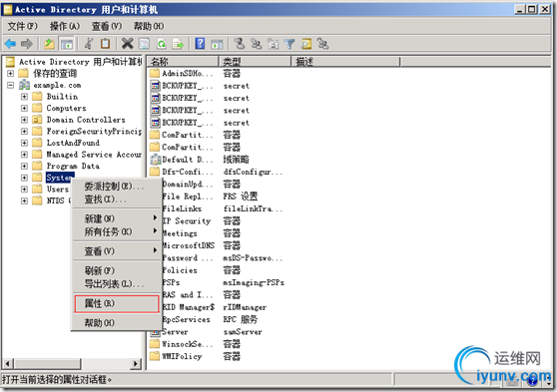Choose 查找(I)... in context menu
The image size is (557, 392).
[x=117, y=199]
